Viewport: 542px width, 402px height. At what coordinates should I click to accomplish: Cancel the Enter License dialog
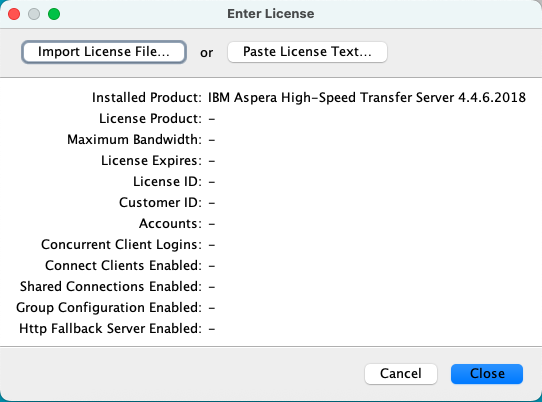point(401,374)
